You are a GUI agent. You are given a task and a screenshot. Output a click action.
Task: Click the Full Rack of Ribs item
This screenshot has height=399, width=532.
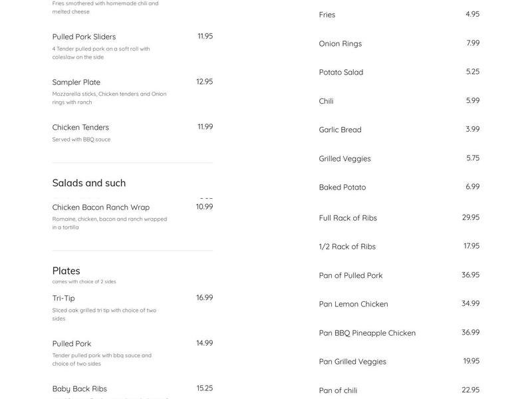pyautogui.click(x=348, y=218)
